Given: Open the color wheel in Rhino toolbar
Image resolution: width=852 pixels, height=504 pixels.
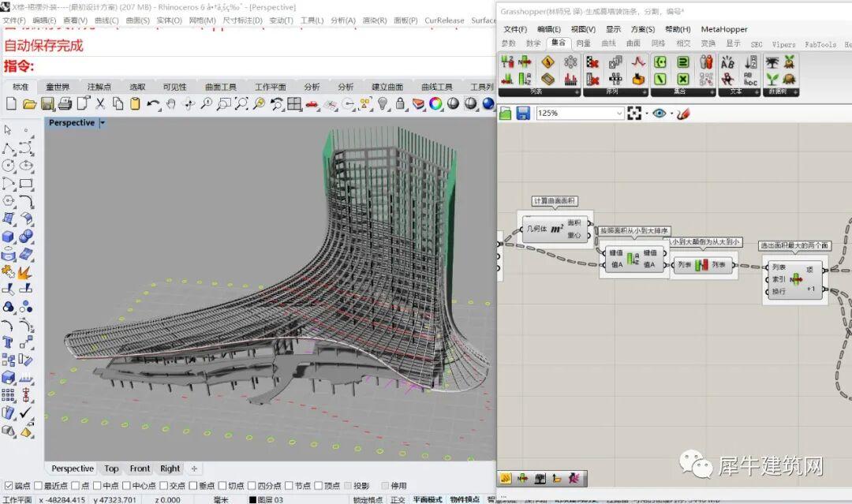Looking at the screenshot, I should click(435, 103).
